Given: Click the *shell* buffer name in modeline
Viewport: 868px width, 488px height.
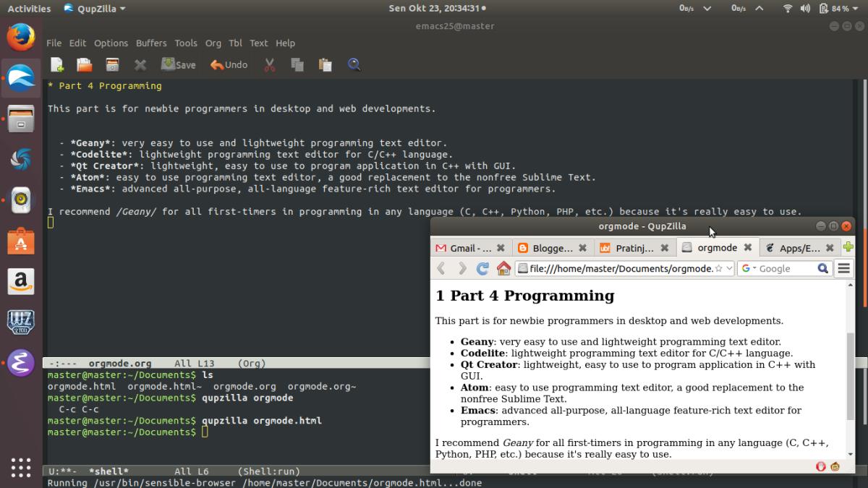Looking at the screenshot, I should [x=109, y=471].
